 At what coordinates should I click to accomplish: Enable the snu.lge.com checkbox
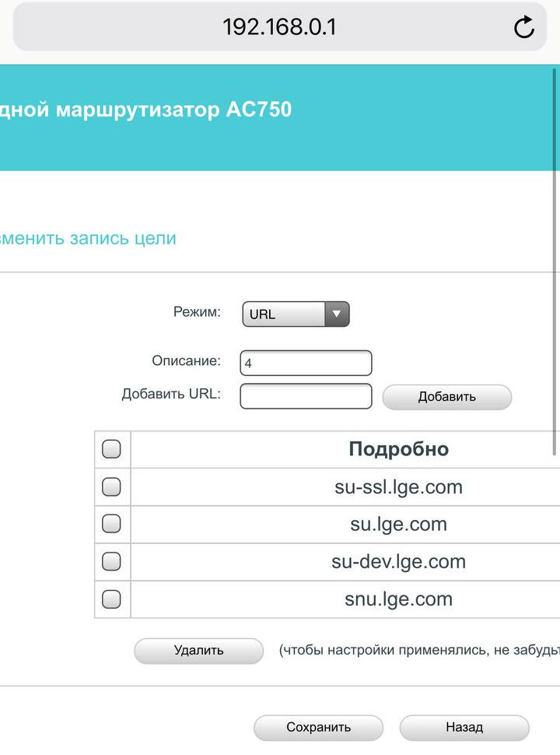112,599
